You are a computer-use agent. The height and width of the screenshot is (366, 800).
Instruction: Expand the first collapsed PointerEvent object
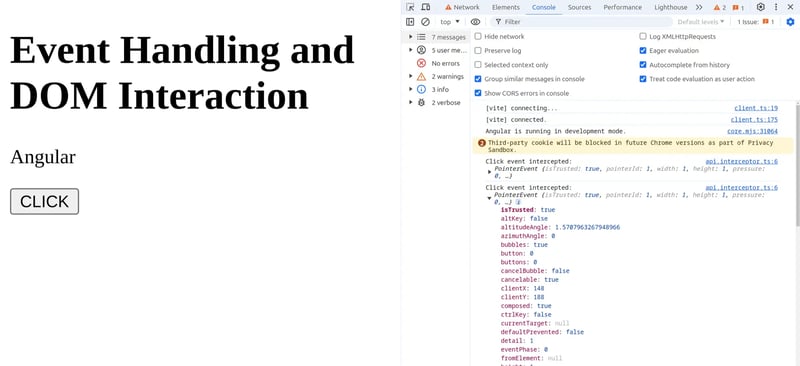click(490, 172)
